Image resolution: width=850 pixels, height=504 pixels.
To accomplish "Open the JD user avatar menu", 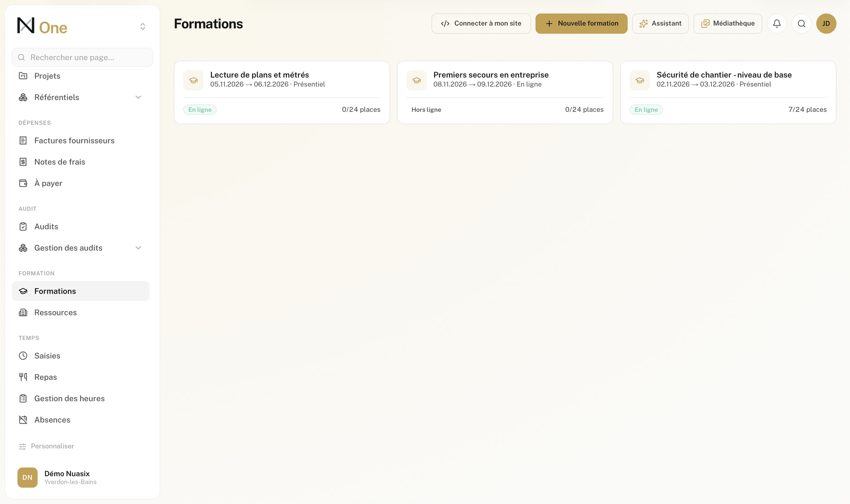I will pos(826,23).
